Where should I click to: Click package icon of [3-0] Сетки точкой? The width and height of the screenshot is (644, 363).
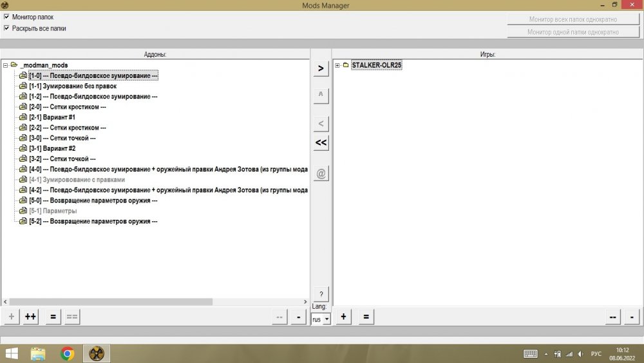pyautogui.click(x=23, y=138)
